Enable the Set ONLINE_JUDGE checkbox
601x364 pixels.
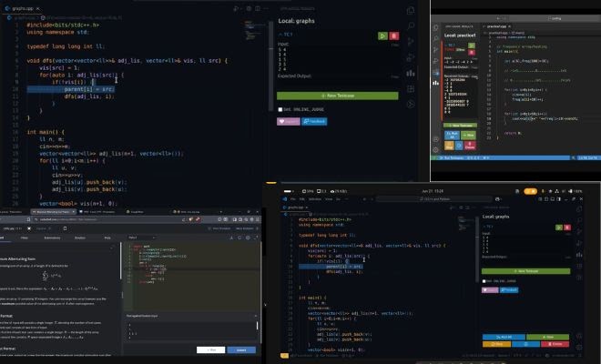[x=280, y=108]
